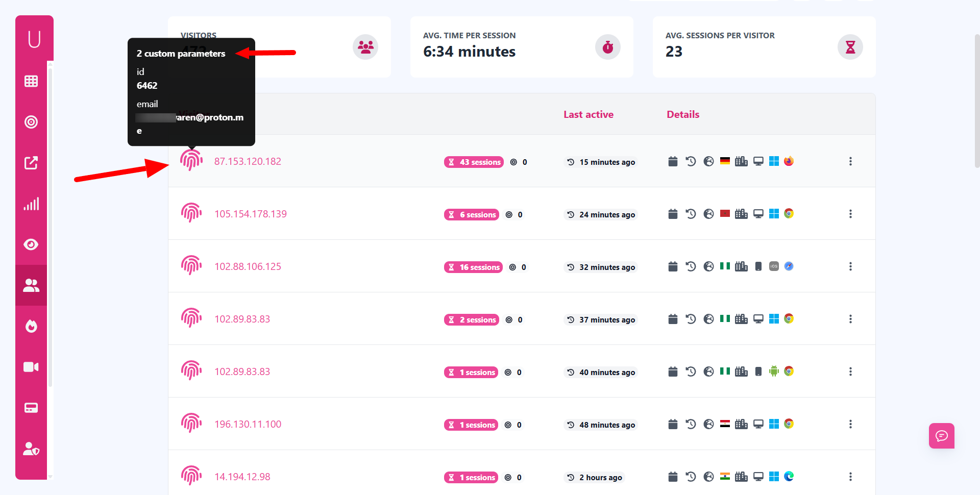This screenshot has width=980, height=495.
Task: Select the goals target icon in sidebar
Action: [31, 122]
